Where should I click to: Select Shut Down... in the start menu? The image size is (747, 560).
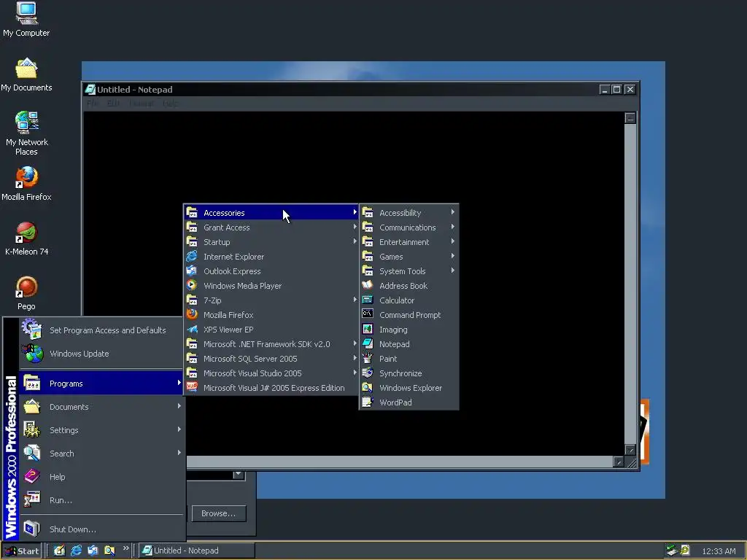click(x=101, y=529)
